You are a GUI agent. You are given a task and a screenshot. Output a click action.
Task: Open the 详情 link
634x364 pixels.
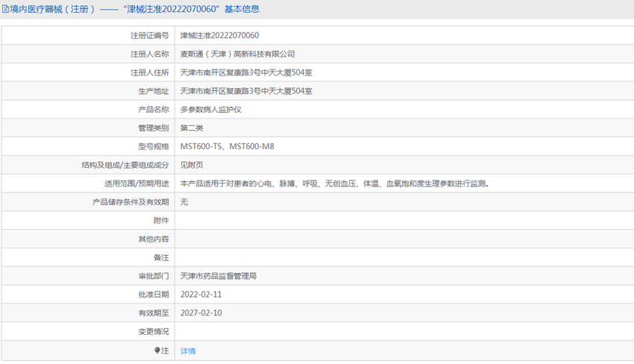188,351
